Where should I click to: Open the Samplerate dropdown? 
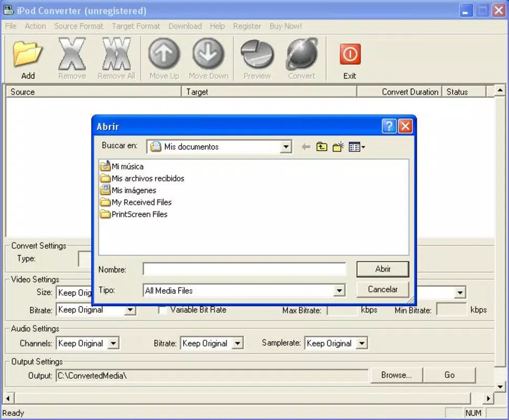click(362, 343)
